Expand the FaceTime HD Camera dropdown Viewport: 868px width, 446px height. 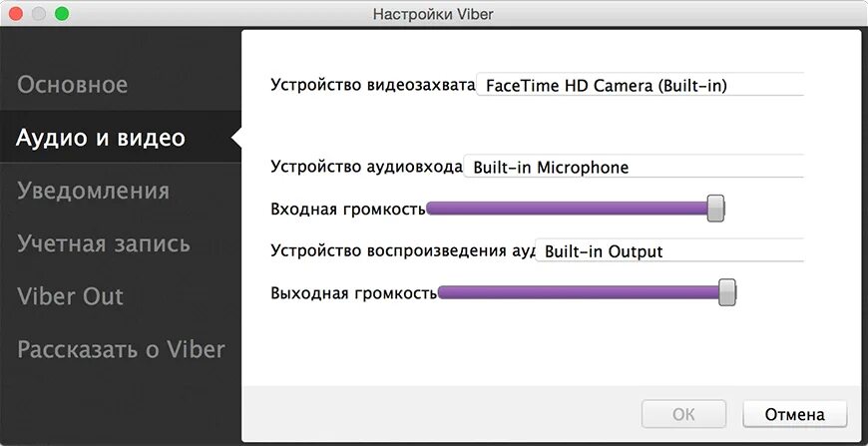[x=640, y=85]
